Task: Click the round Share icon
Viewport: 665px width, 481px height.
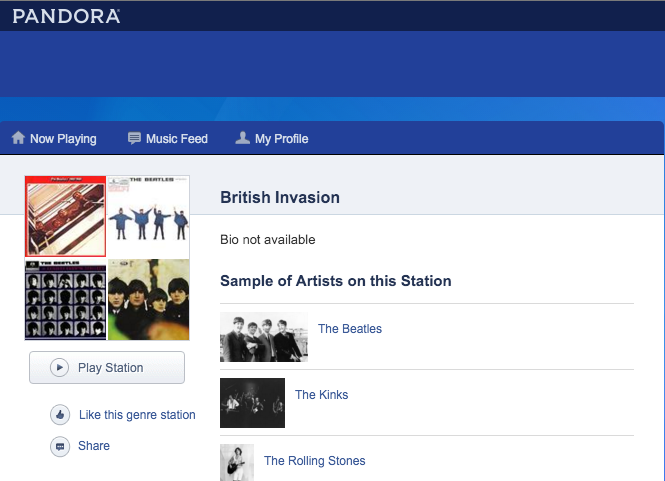Action: 60,446
